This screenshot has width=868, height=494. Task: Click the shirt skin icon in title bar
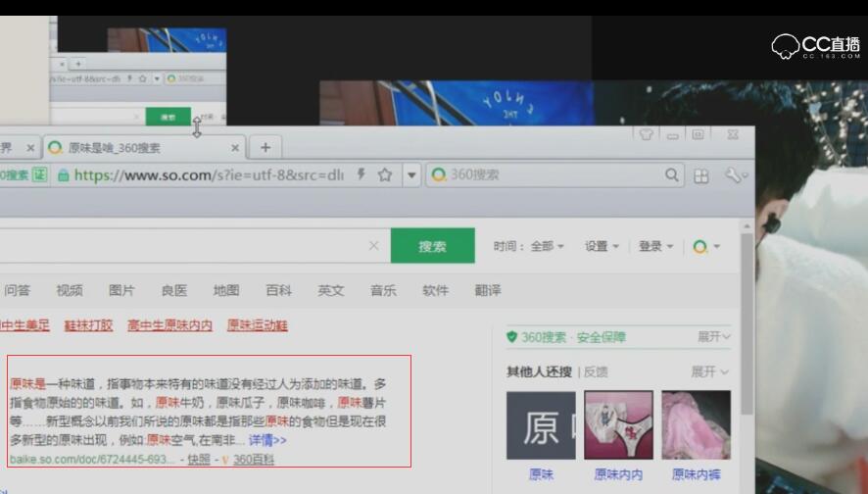coord(646,134)
